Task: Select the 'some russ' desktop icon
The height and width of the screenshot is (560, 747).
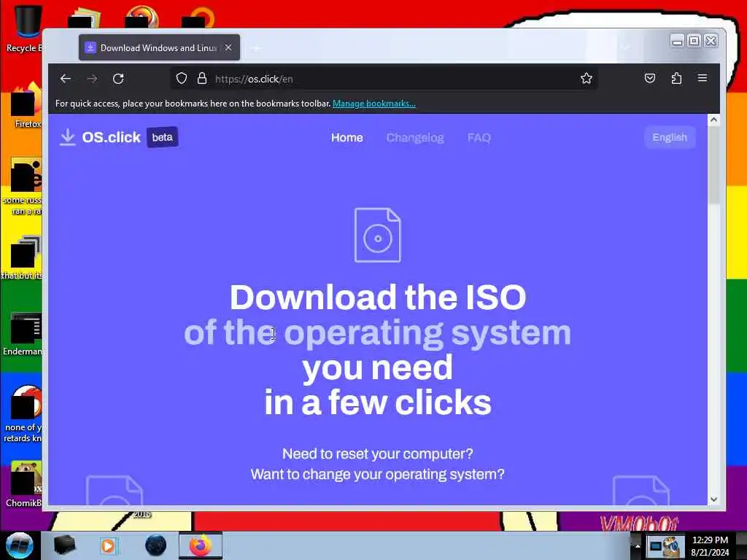Action: [x=23, y=186]
